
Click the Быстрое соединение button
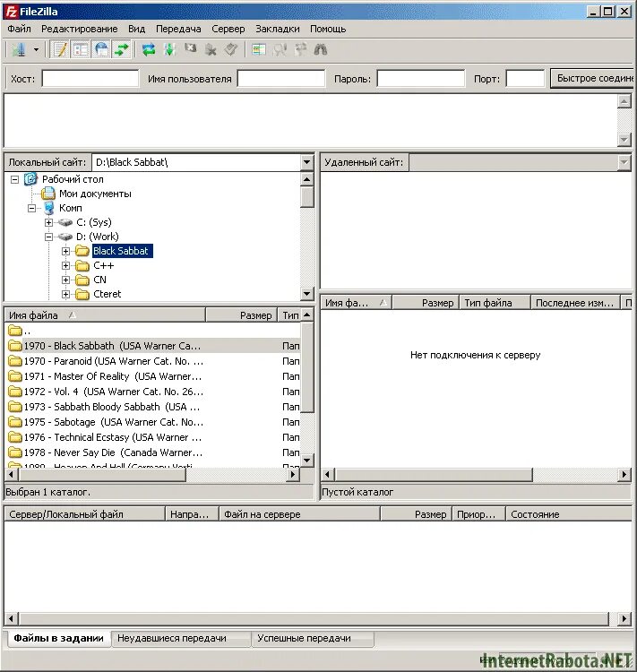tap(592, 79)
